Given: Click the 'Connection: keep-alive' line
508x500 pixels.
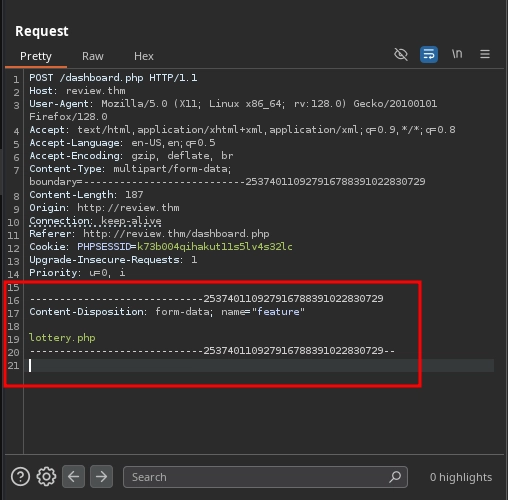Looking at the screenshot, I should pyautogui.click(x=95, y=221).
